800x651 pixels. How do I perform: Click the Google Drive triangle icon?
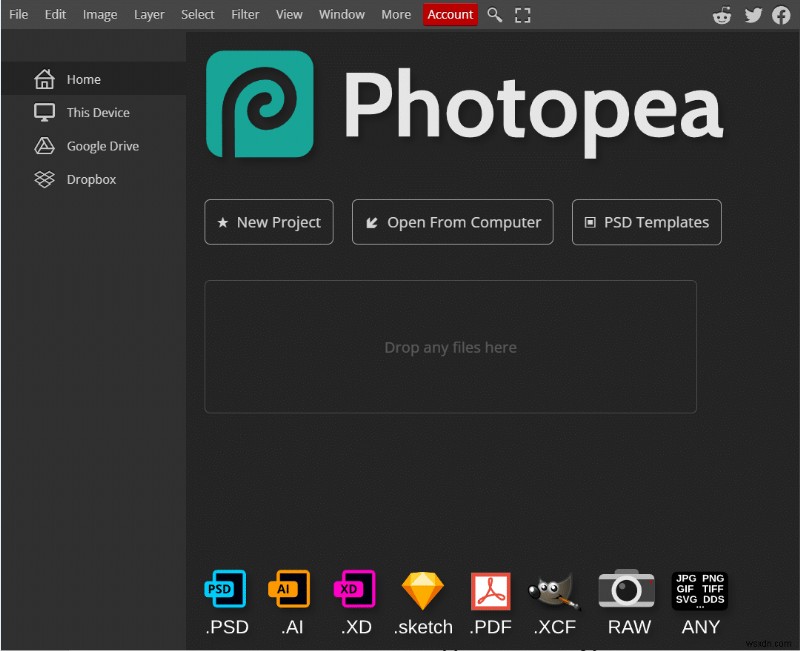(44, 146)
